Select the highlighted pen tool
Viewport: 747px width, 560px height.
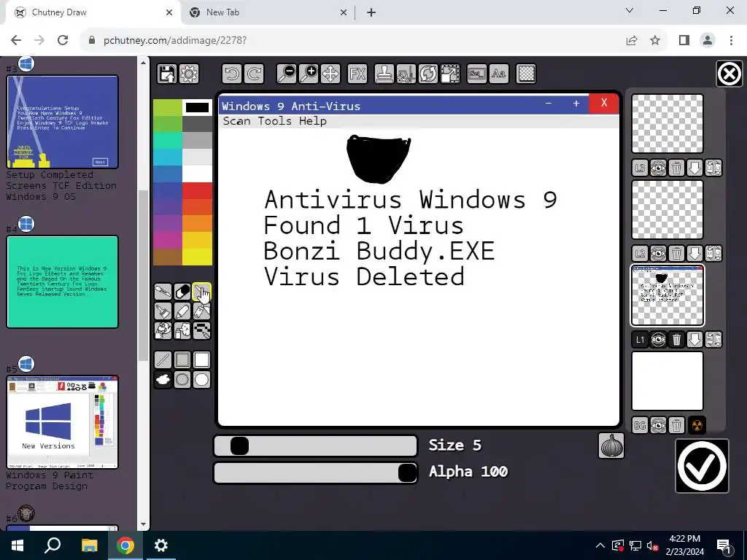(201, 292)
